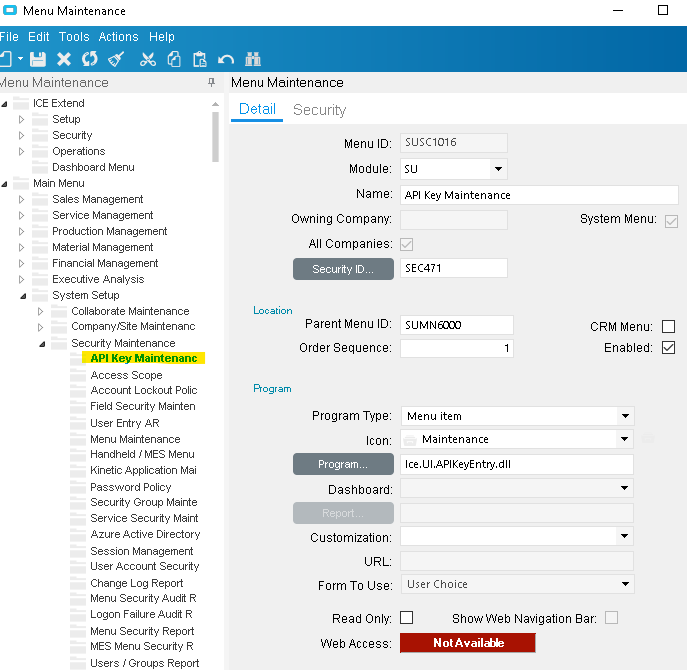Click the Program... button

(x=343, y=465)
